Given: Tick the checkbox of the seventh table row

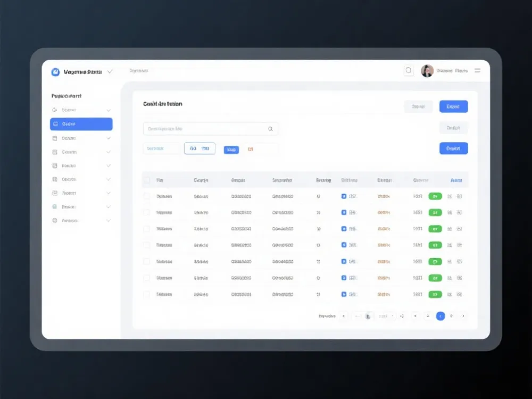Looking at the screenshot, I should [x=147, y=294].
